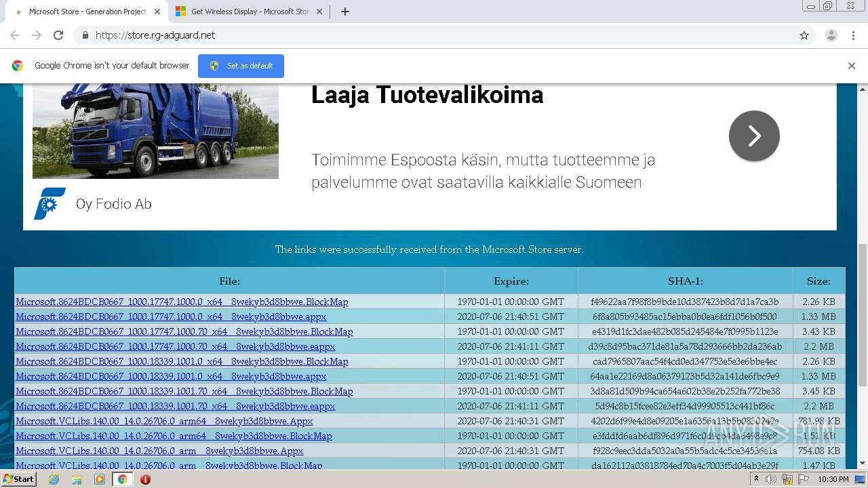This screenshot has height=488, width=868.
Task: Download 1000.17747.1000.0_x64 appx file
Action: point(171,317)
